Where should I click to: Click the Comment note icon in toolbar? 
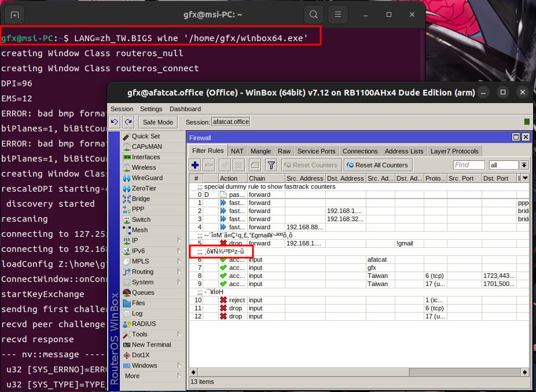coord(255,165)
